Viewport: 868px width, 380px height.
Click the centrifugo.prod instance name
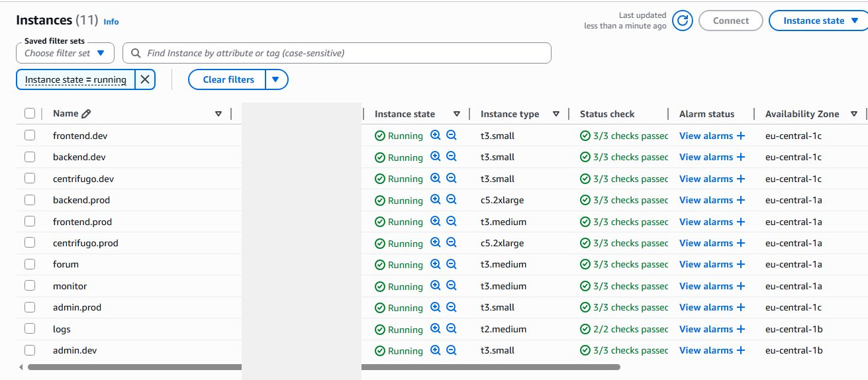point(85,243)
